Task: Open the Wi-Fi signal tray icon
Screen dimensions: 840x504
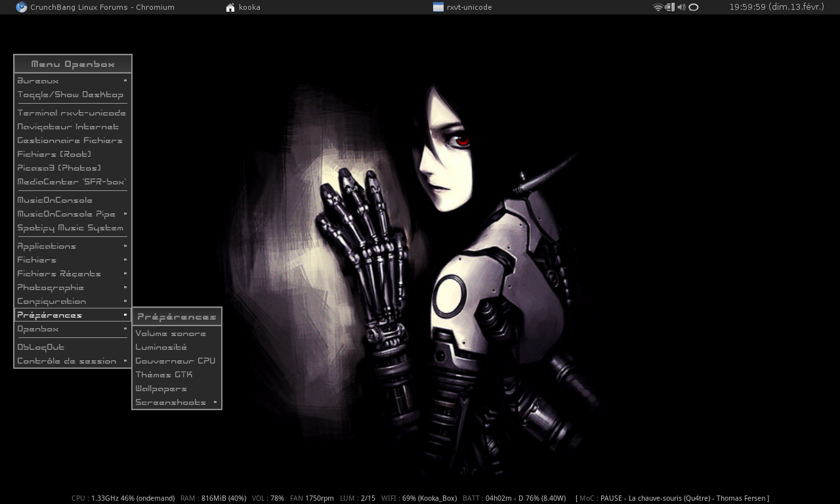Action: click(x=658, y=7)
